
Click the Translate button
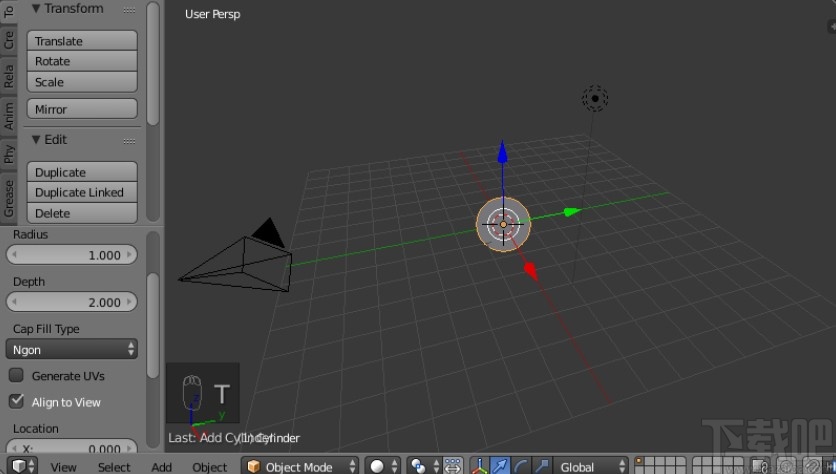(x=82, y=41)
